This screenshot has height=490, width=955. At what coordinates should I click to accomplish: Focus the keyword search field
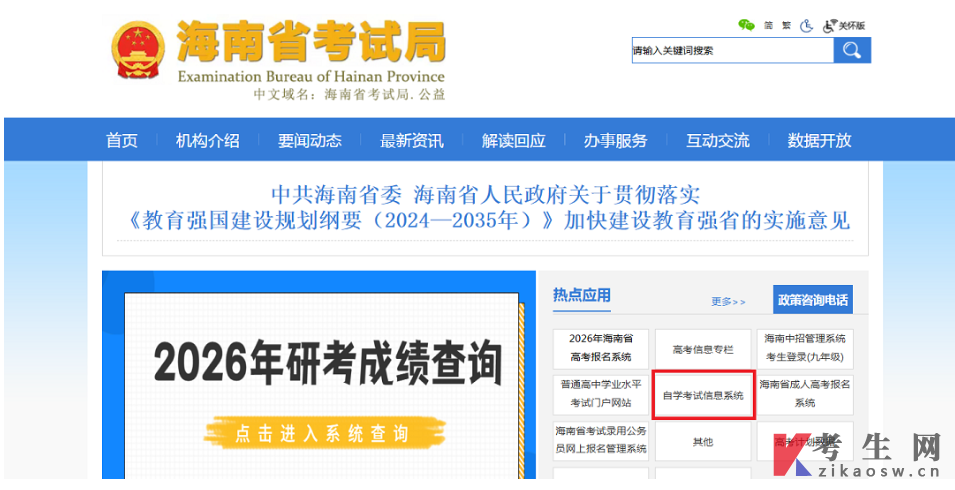[x=733, y=51]
